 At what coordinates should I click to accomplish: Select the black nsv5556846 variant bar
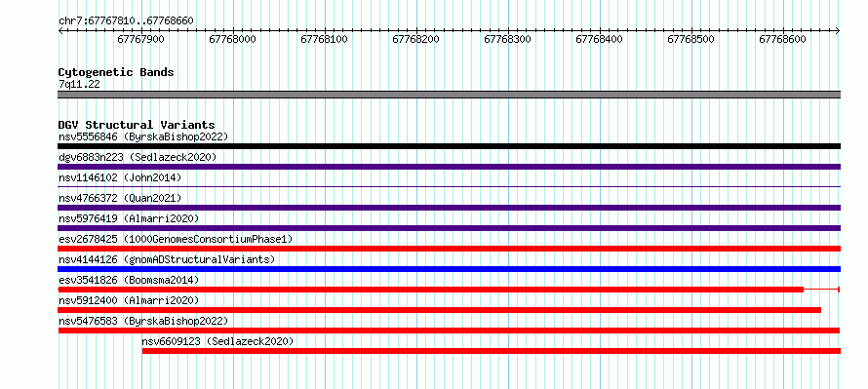(449, 146)
